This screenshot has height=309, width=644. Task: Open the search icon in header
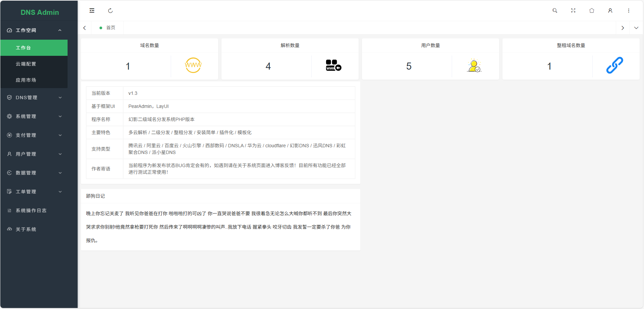[x=555, y=11]
